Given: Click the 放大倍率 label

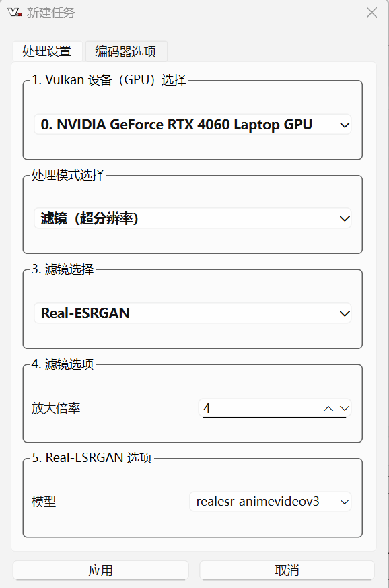Looking at the screenshot, I should pyautogui.click(x=56, y=408).
